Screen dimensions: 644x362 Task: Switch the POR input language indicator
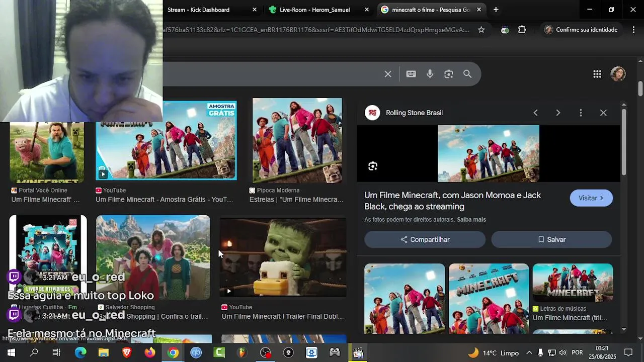coord(578,353)
